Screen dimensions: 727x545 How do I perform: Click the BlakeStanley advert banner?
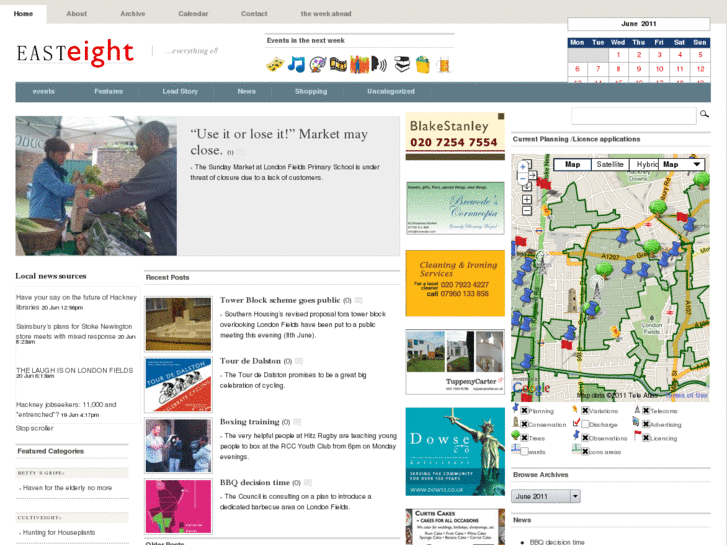(455, 136)
